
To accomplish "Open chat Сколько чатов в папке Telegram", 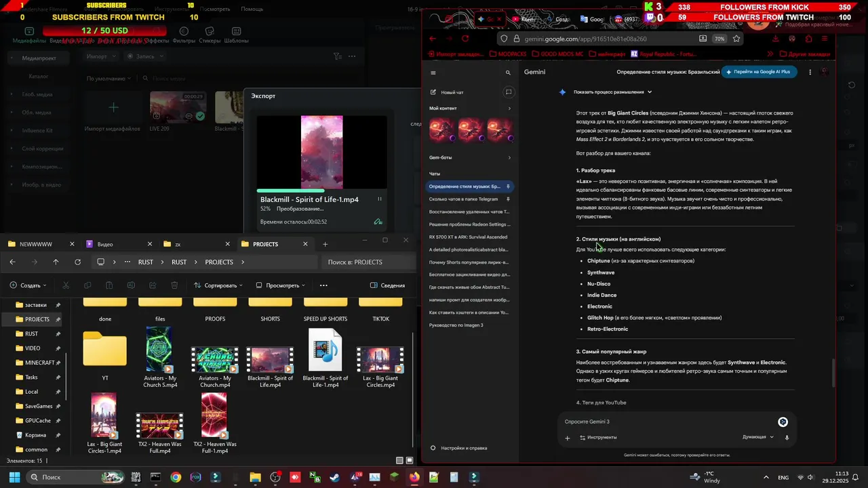I will (469, 199).
